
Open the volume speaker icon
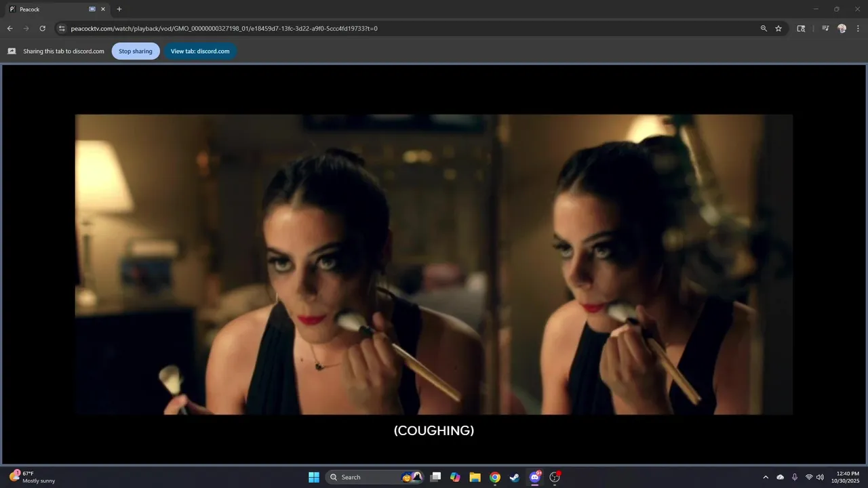[x=821, y=477]
